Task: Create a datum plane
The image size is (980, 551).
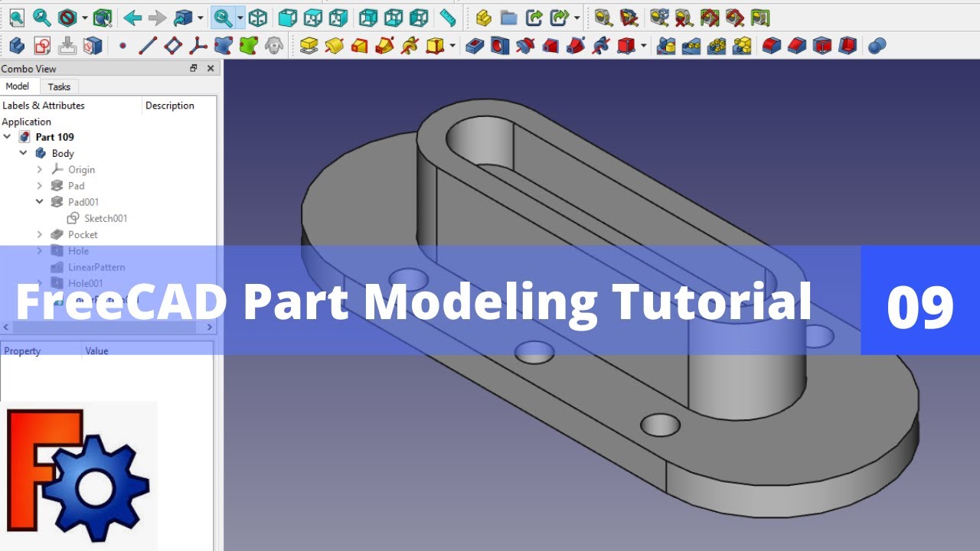Action: [x=173, y=46]
